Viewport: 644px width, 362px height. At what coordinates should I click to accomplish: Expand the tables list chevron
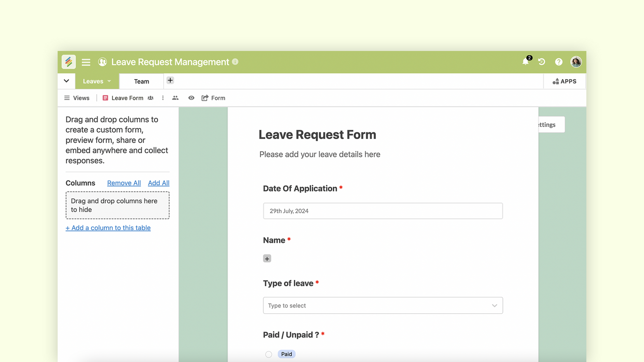click(x=66, y=81)
